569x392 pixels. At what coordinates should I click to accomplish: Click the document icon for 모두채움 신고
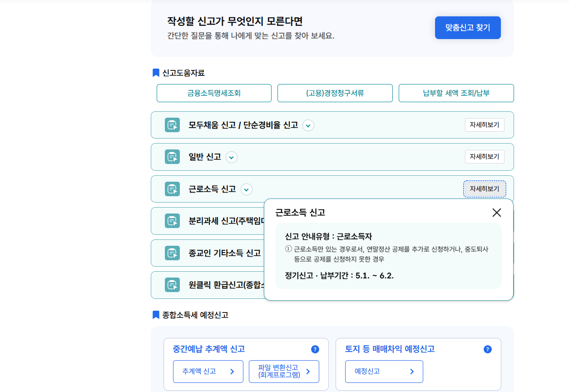click(x=173, y=125)
